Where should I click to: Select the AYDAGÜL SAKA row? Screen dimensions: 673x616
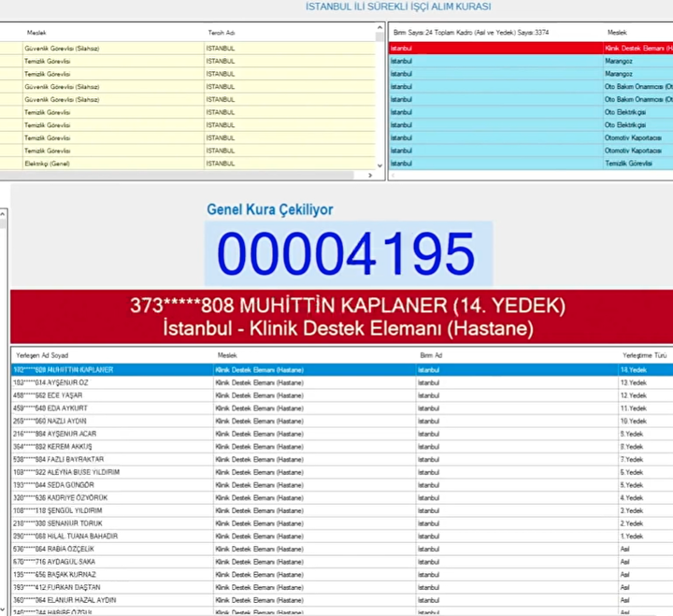pyautogui.click(x=342, y=562)
